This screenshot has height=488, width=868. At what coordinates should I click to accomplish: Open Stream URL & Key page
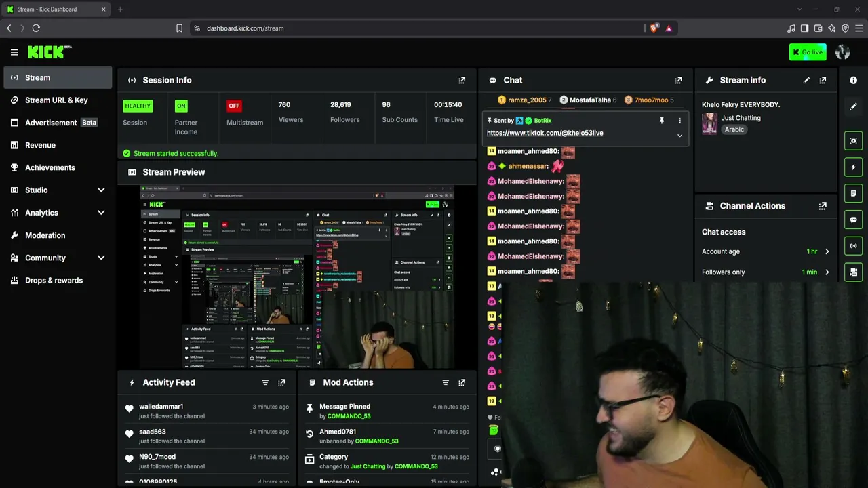(x=58, y=100)
